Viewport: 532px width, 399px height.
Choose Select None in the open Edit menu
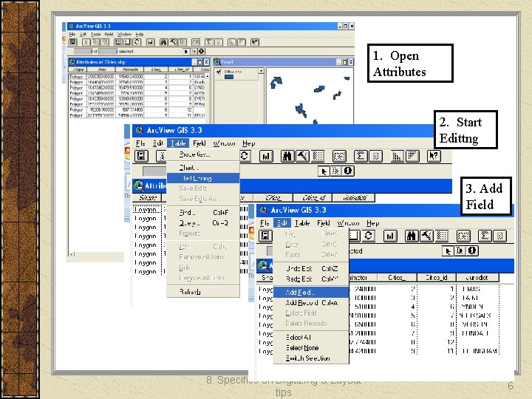click(311, 348)
